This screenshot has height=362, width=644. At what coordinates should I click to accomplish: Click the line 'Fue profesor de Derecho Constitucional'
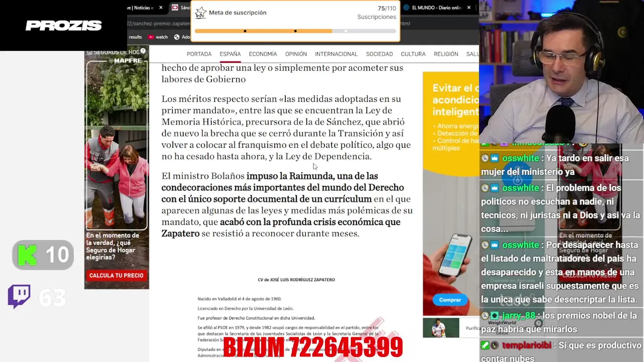click(x=256, y=318)
